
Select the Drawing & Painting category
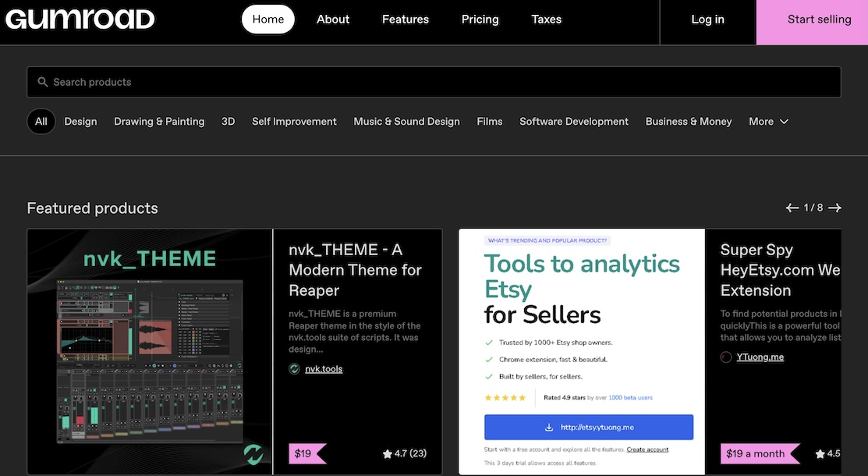(159, 122)
